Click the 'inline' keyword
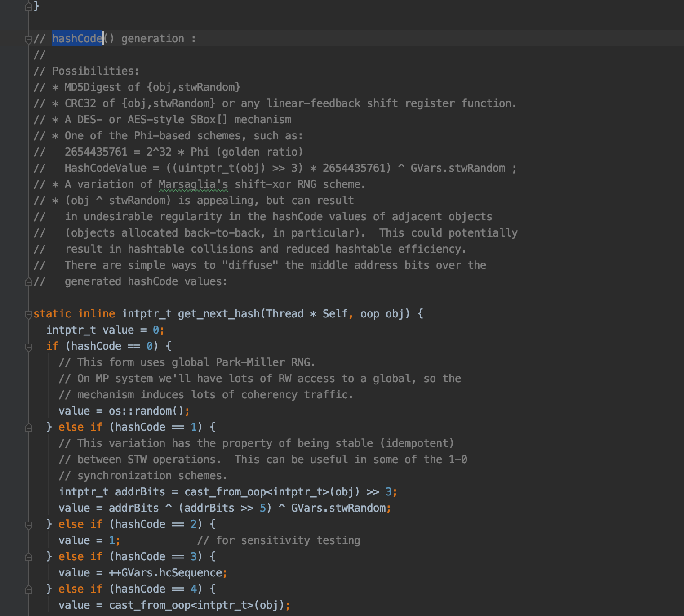The width and height of the screenshot is (684, 616). coord(96,314)
